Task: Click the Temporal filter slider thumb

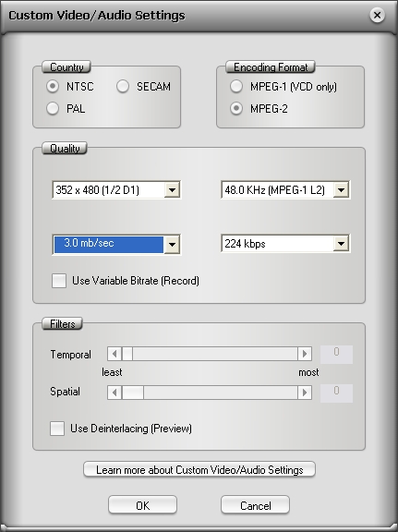Action: [127, 354]
